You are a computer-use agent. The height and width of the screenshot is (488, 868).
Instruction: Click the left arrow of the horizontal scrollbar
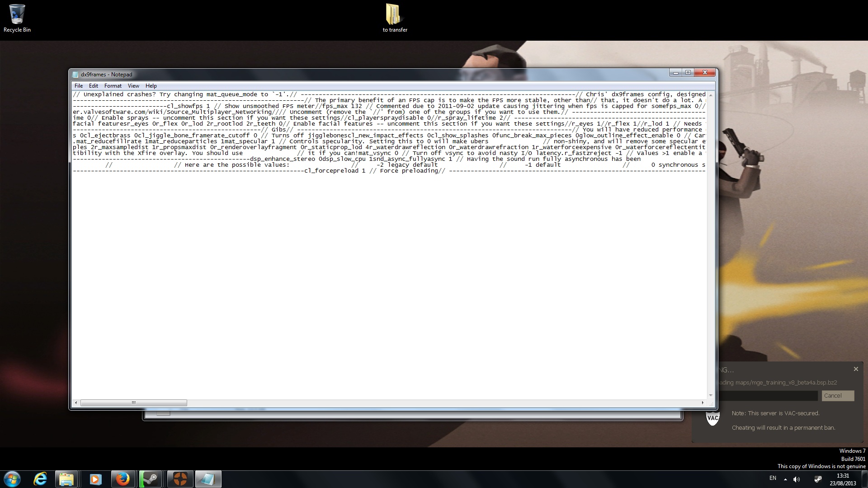coord(76,403)
